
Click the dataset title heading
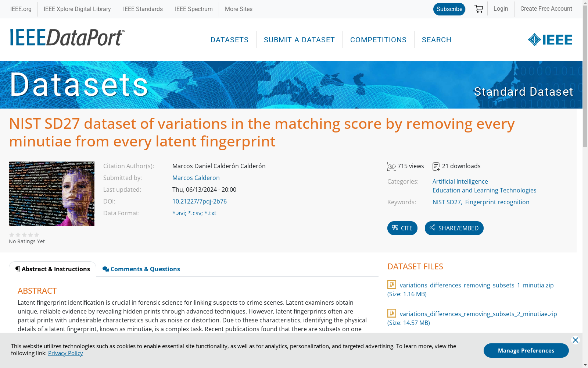click(262, 132)
